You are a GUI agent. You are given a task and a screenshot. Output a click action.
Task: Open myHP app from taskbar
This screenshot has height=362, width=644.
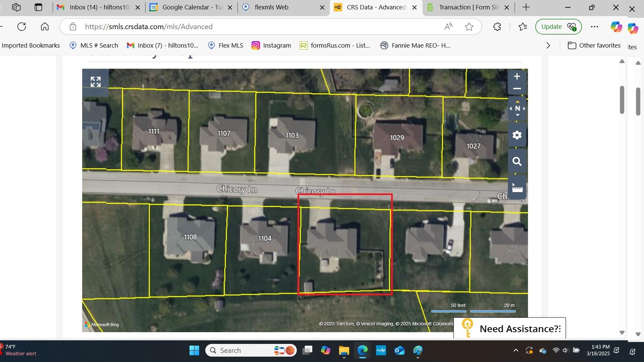pyautogui.click(x=381, y=351)
